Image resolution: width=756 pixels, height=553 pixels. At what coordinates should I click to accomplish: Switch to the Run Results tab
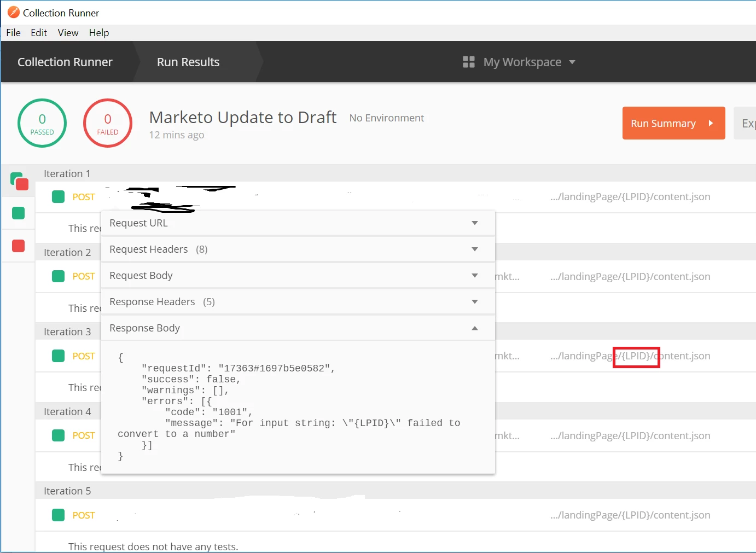(x=188, y=62)
